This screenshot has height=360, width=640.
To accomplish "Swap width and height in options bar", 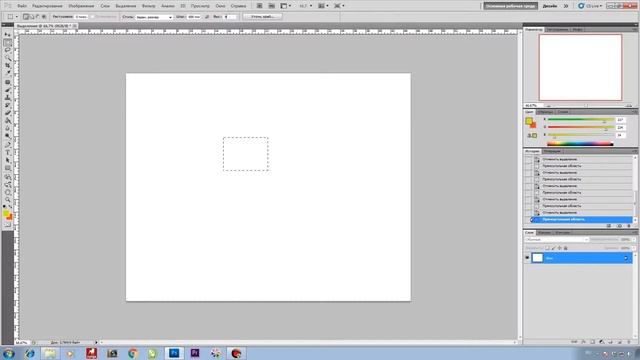I will (207, 17).
